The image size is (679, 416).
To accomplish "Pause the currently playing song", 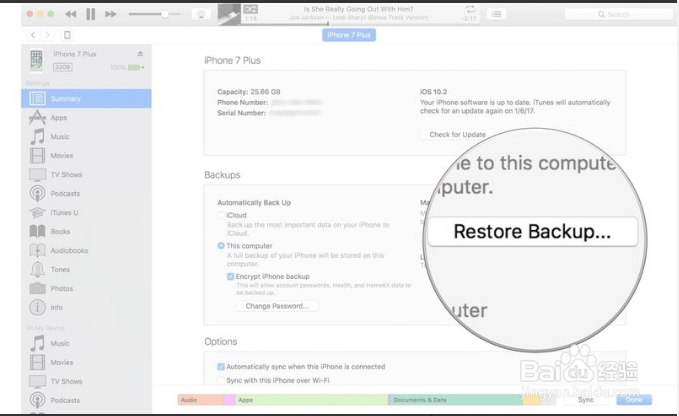I will [x=91, y=14].
